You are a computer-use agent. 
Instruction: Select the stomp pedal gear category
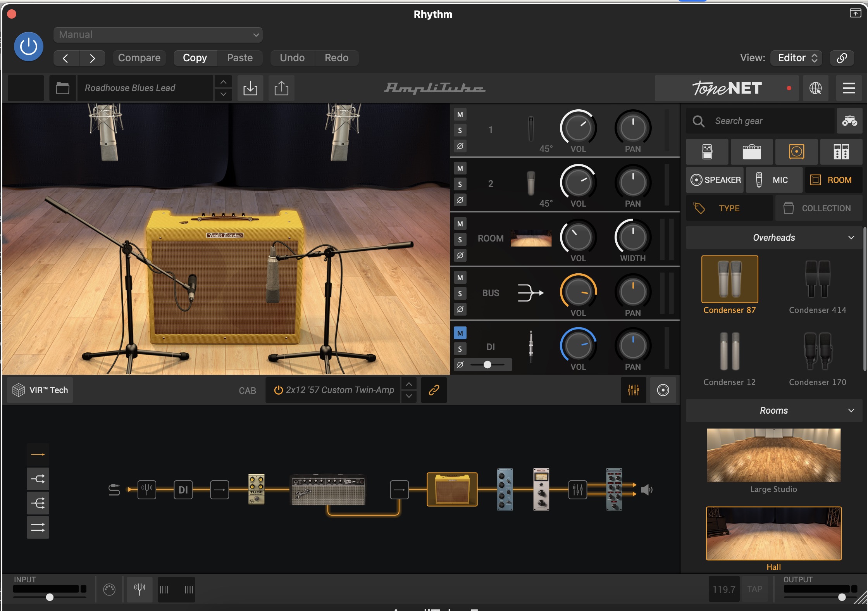[x=707, y=152]
